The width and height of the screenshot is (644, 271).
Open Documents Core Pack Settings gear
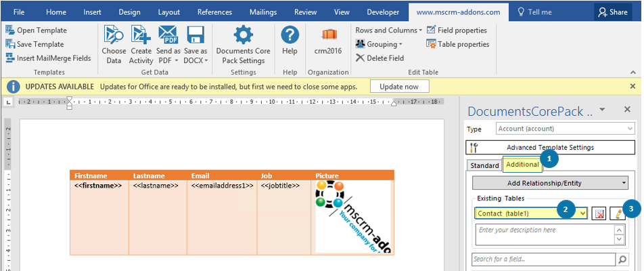pos(243,35)
